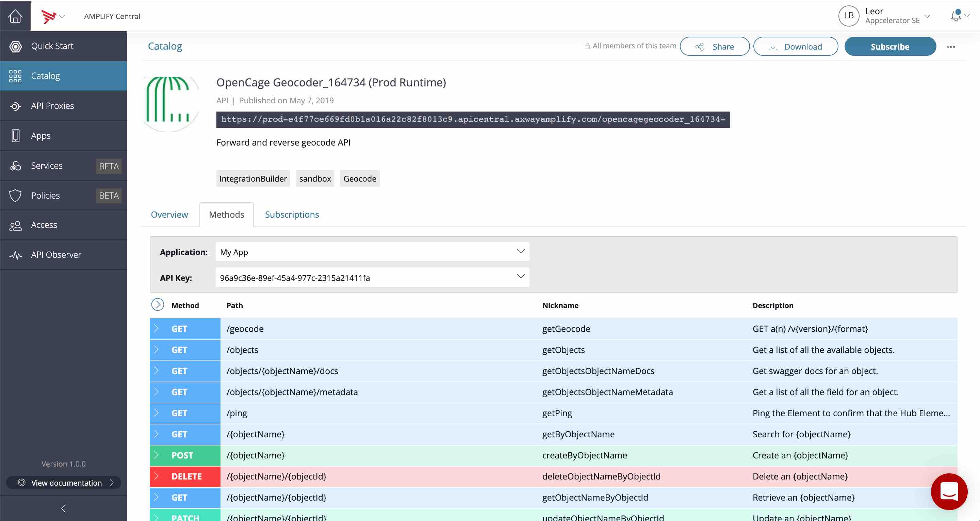Switch to the Overview tab

[169, 215]
